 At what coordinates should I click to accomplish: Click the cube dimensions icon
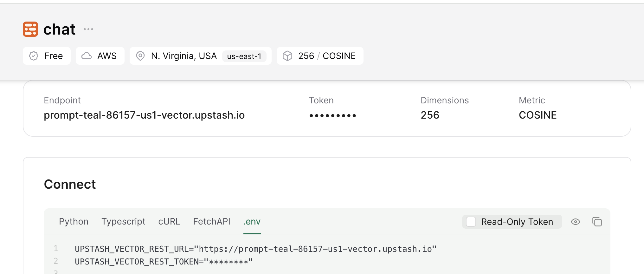[x=287, y=56]
